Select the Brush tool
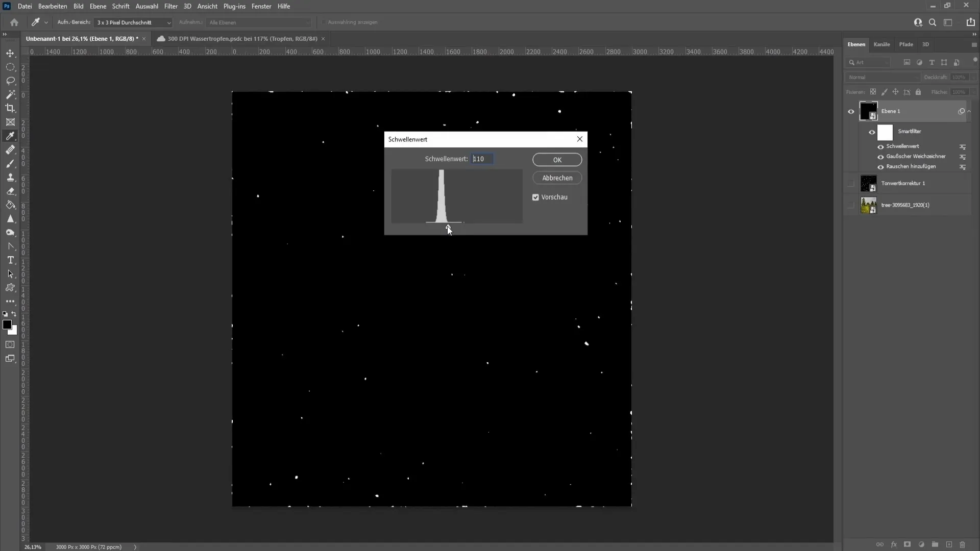The image size is (980, 551). click(10, 164)
